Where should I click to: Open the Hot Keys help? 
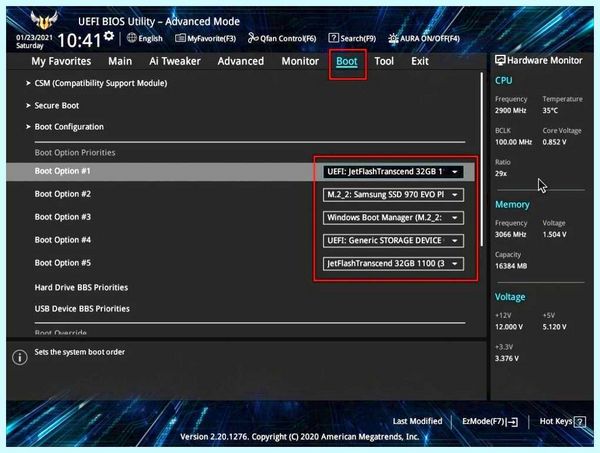point(562,422)
